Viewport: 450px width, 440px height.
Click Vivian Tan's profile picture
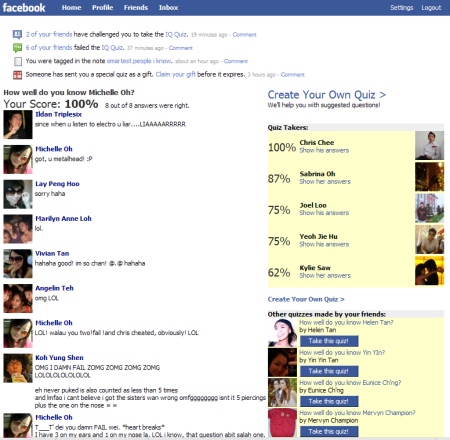pos(18,264)
